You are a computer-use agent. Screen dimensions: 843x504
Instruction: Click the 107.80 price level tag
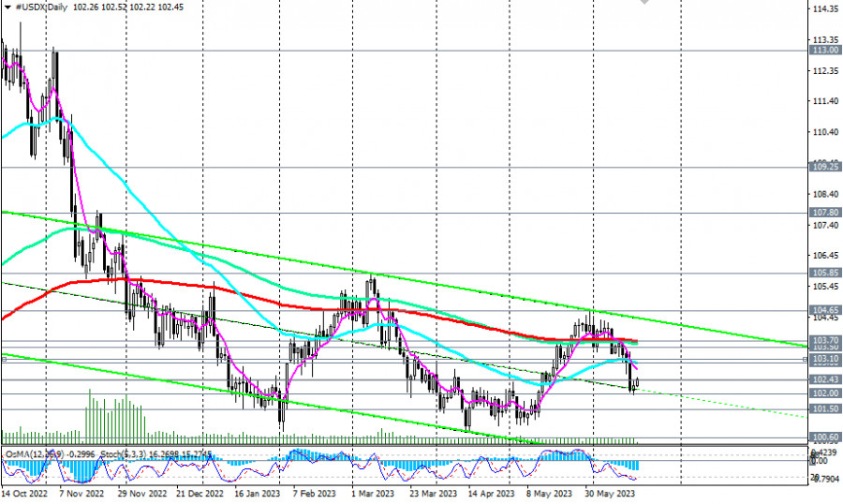click(x=825, y=213)
